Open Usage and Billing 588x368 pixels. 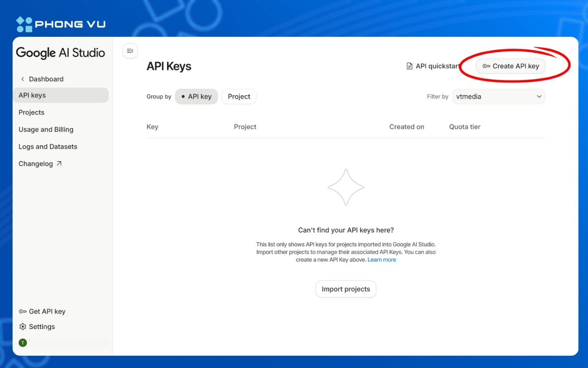coord(46,130)
